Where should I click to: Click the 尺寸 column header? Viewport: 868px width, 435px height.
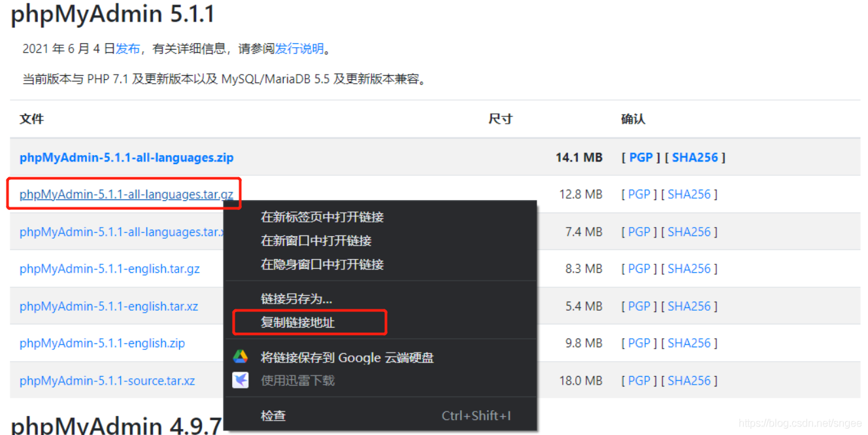coord(501,119)
